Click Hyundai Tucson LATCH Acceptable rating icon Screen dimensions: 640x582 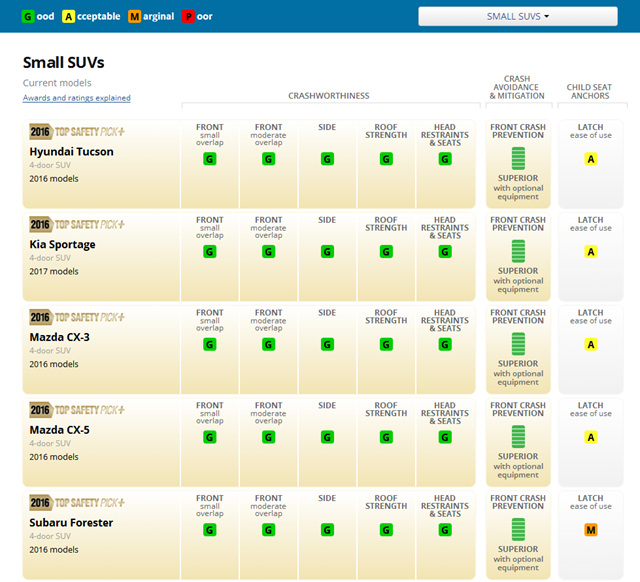tap(591, 159)
